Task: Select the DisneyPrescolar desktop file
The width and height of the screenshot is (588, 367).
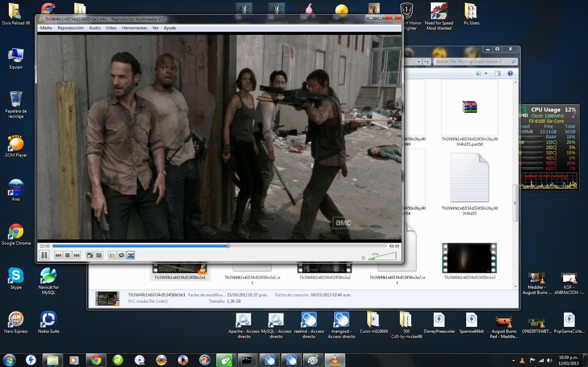Action: click(x=439, y=323)
